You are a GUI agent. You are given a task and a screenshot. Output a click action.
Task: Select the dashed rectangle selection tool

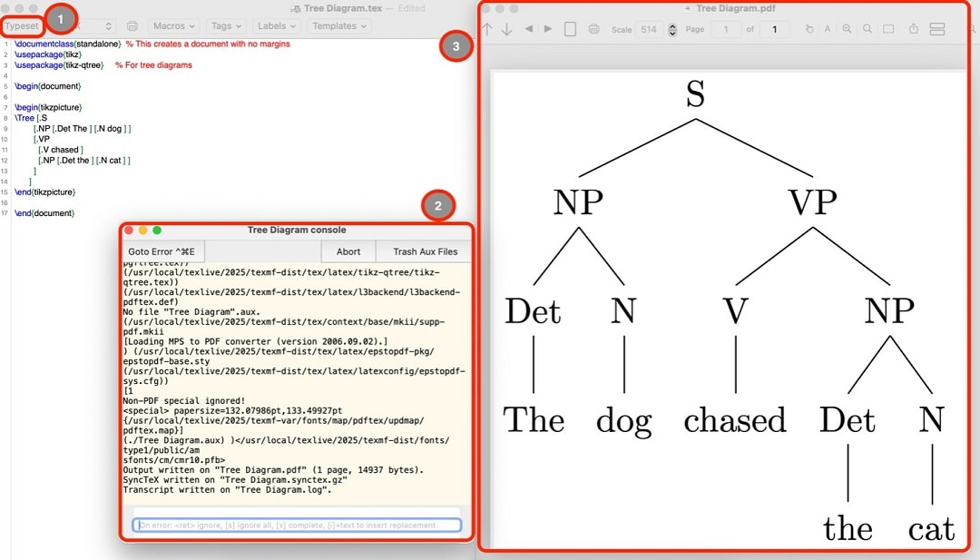(x=888, y=29)
